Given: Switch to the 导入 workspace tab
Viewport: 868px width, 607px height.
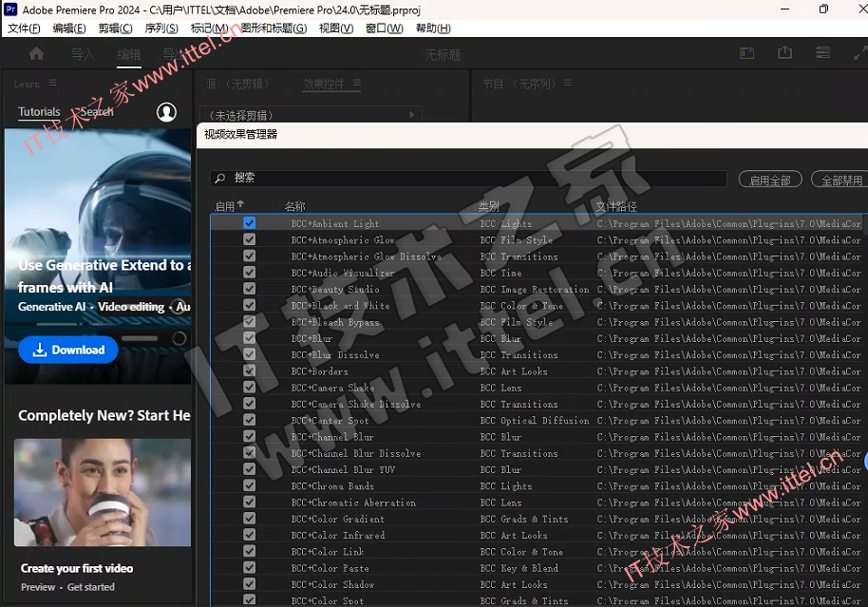Looking at the screenshot, I should coord(83,54).
